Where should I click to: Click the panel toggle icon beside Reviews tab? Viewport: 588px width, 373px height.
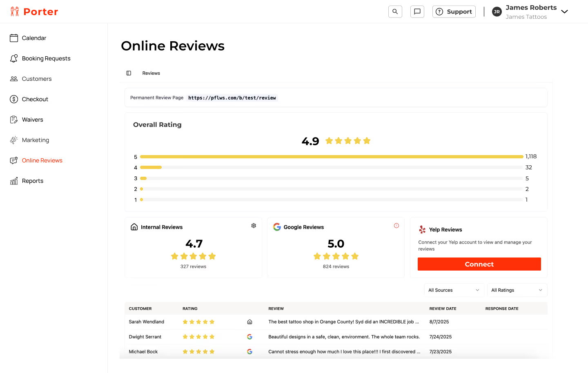point(129,73)
